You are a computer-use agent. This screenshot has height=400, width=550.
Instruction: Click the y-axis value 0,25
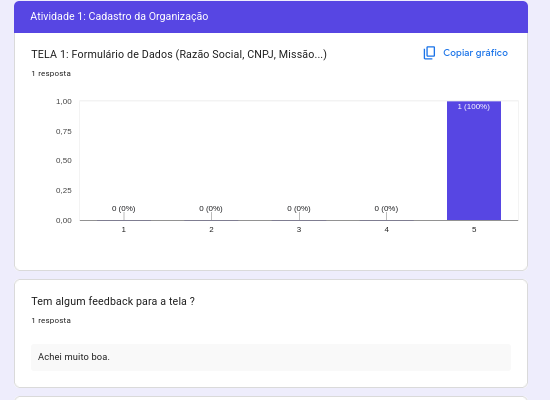[63, 191]
